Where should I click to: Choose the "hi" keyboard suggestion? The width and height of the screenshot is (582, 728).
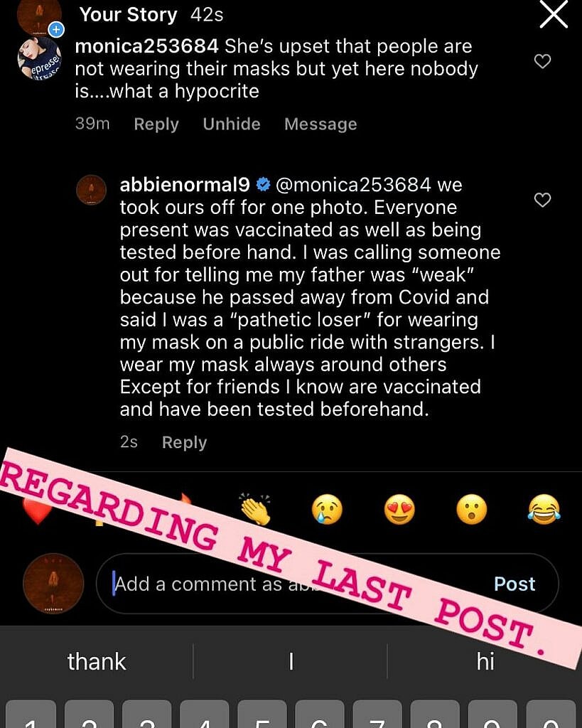pyautogui.click(x=485, y=662)
